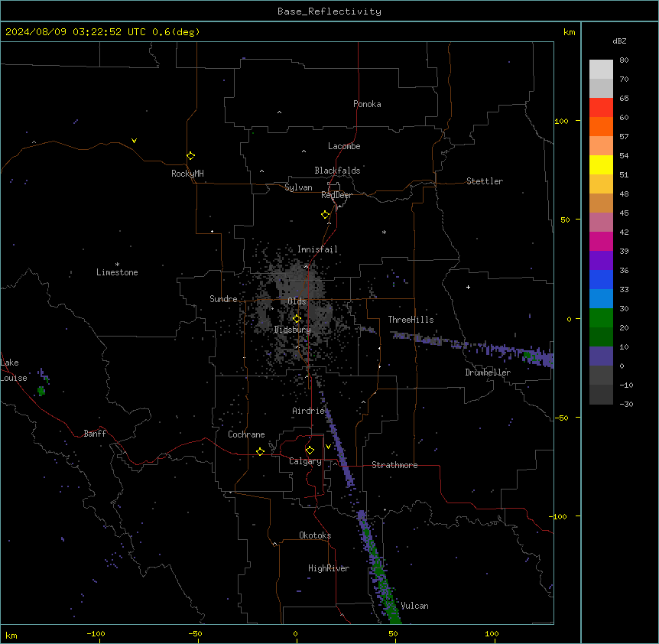Click the Didsbury label

coord(293,330)
